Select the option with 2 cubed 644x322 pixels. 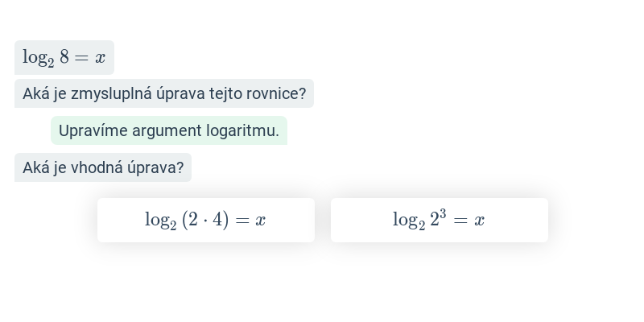coord(439,220)
